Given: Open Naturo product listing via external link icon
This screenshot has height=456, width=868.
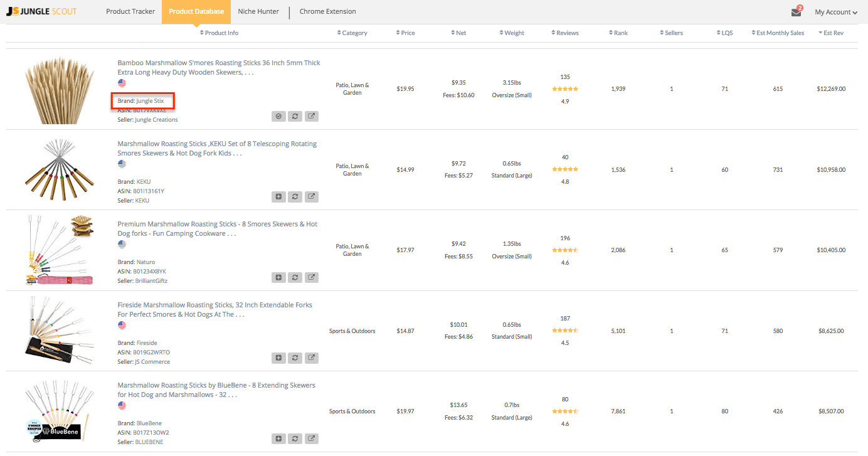Looking at the screenshot, I should 312,277.
